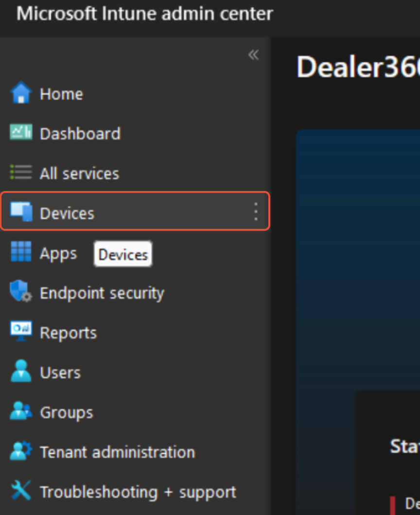Click the Troubleshooting wrench icon
Image resolution: width=420 pixels, height=515 pixels.
[21, 490]
